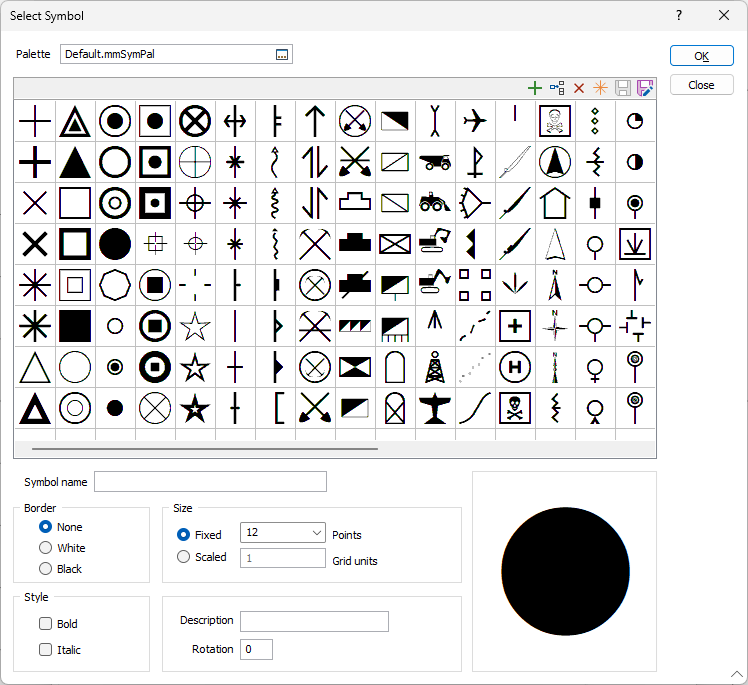The width and height of the screenshot is (748, 685).
Task: Select the four small squares symbol
Action: point(475,285)
